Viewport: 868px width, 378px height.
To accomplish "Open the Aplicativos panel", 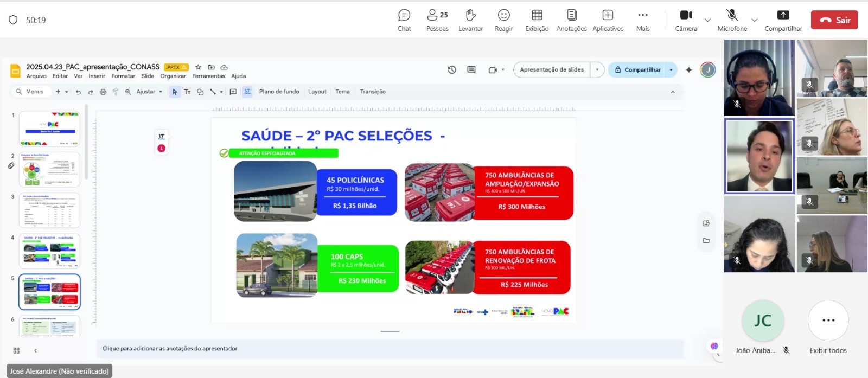I will point(608,20).
